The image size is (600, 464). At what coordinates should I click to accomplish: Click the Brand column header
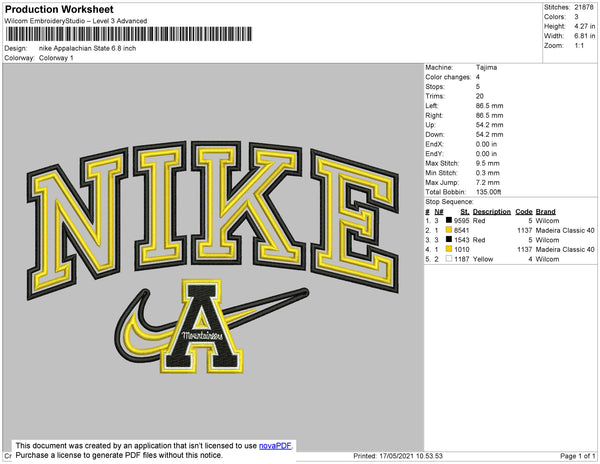[545, 212]
